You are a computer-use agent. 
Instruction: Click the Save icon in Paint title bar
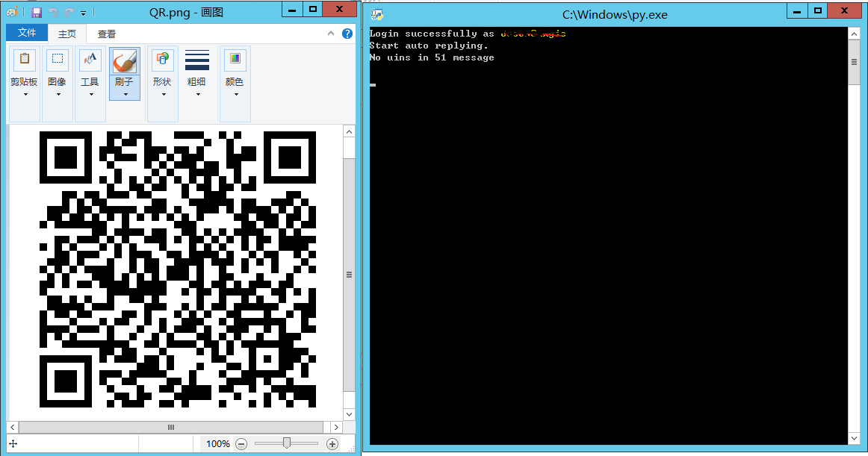pyautogui.click(x=37, y=12)
